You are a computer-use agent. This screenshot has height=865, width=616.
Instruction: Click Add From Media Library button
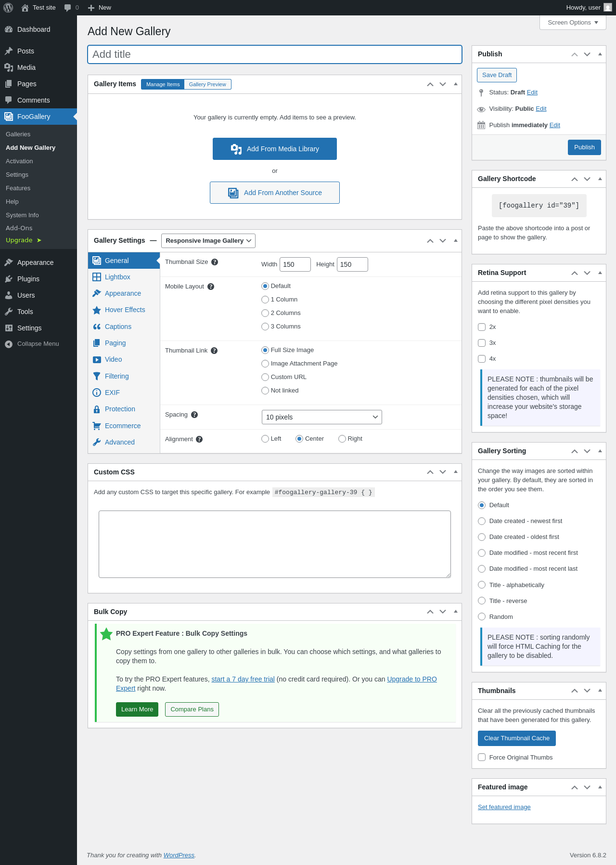point(275,149)
